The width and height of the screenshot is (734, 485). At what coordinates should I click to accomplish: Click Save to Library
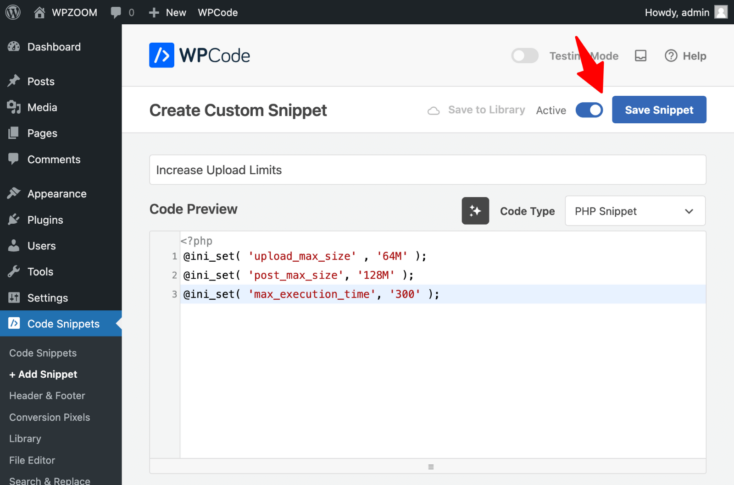476,110
